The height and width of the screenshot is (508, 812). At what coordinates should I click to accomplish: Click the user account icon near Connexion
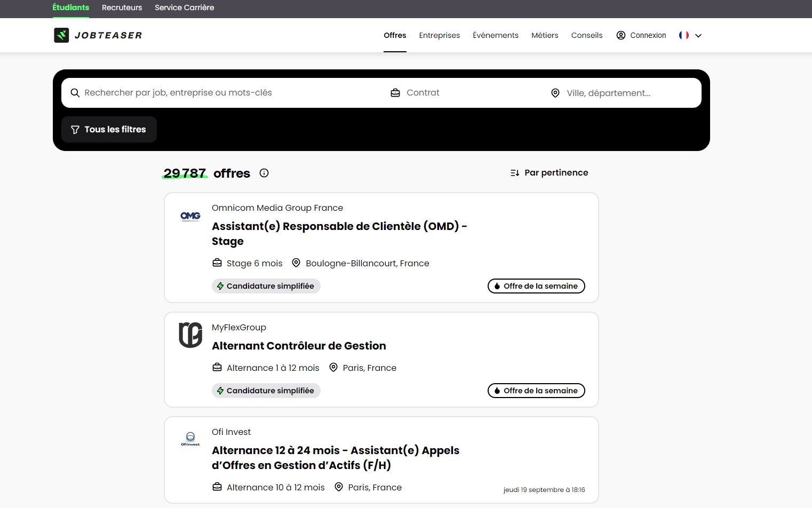click(621, 35)
